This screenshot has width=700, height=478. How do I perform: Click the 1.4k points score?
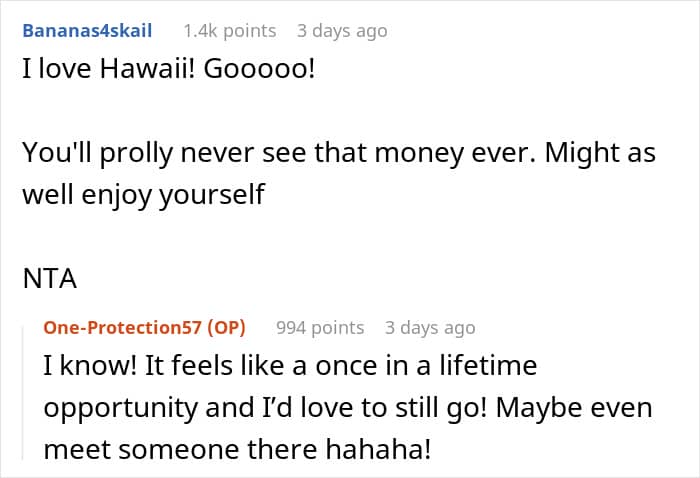(229, 31)
